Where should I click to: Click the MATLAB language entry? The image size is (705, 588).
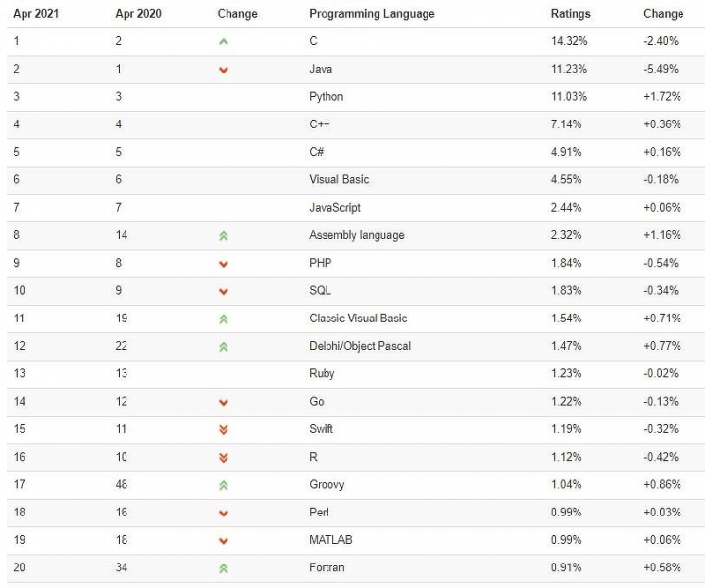330,540
